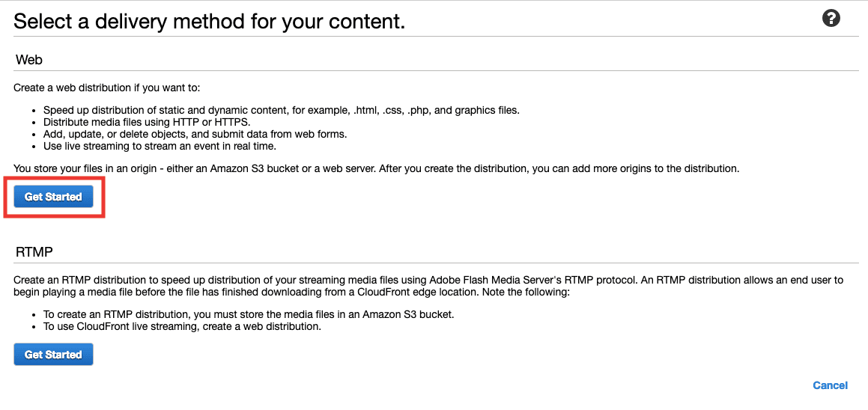Click the "Create a web distribution if you want to" line

pos(107,88)
